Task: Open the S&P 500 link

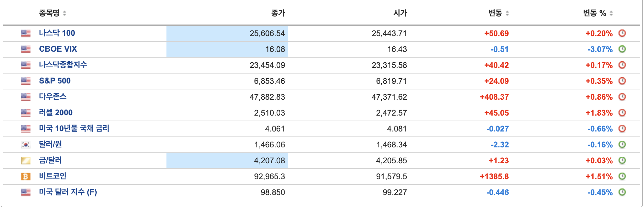Action: (x=55, y=81)
